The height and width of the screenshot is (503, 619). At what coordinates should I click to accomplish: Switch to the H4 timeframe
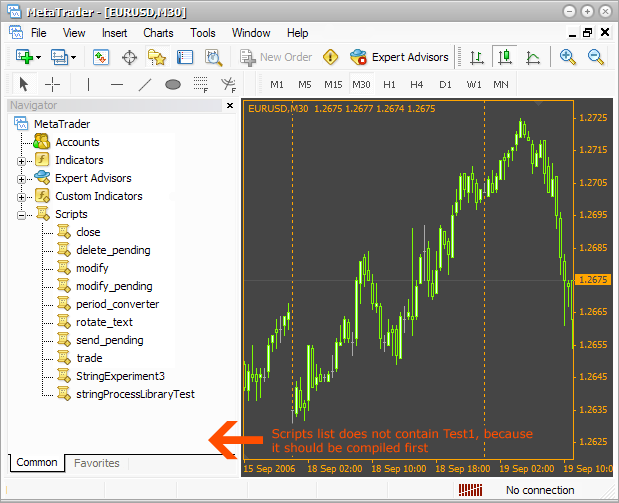click(x=416, y=84)
